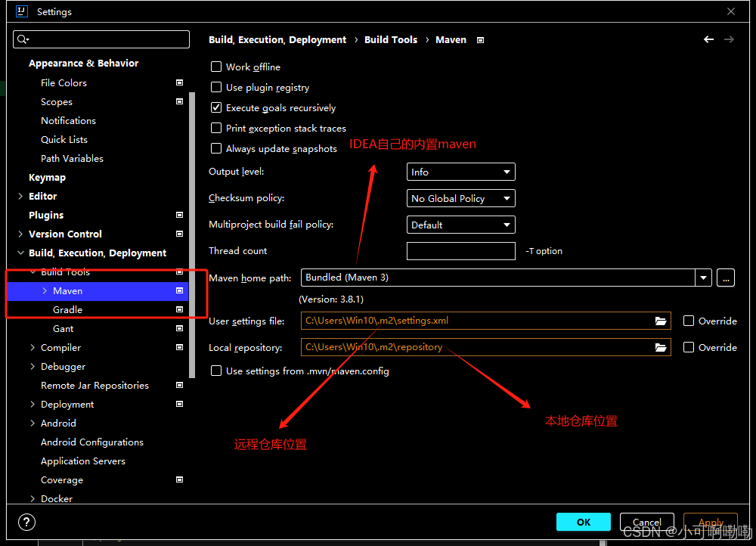This screenshot has width=756, height=546.
Task: Go forward with the right arrow
Action: coord(729,39)
